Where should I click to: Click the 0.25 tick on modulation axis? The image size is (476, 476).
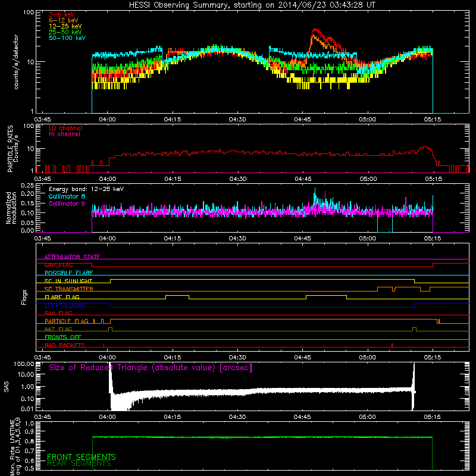[x=27, y=186]
